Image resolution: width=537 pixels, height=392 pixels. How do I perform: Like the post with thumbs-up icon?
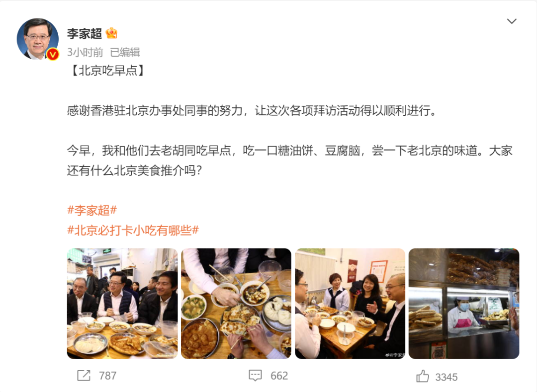pyautogui.click(x=423, y=376)
